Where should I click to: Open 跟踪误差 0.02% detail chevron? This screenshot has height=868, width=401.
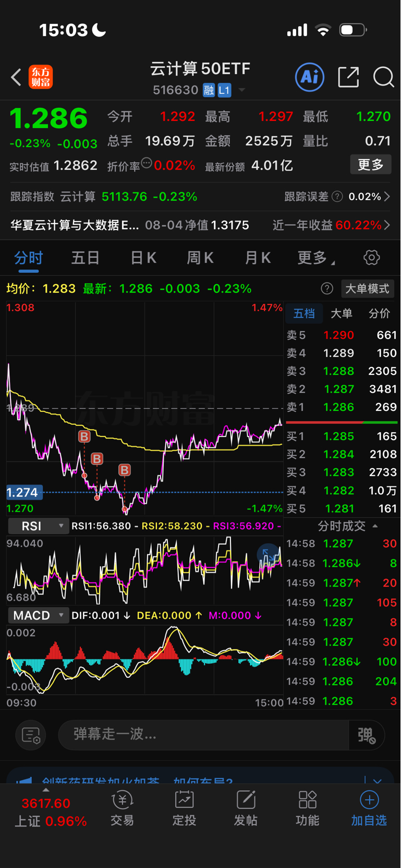pos(387,197)
